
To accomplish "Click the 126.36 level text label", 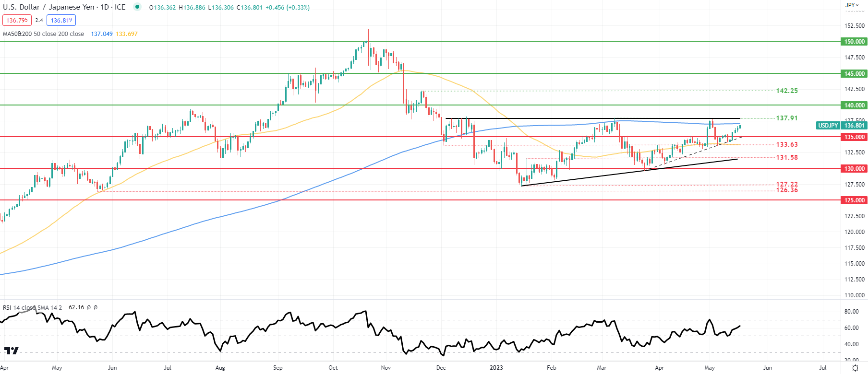I will pos(787,190).
